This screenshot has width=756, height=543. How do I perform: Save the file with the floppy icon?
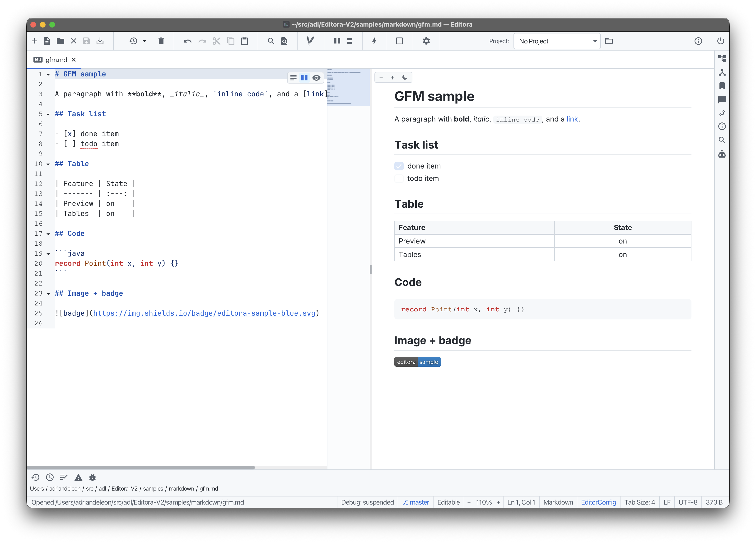pyautogui.click(x=86, y=41)
